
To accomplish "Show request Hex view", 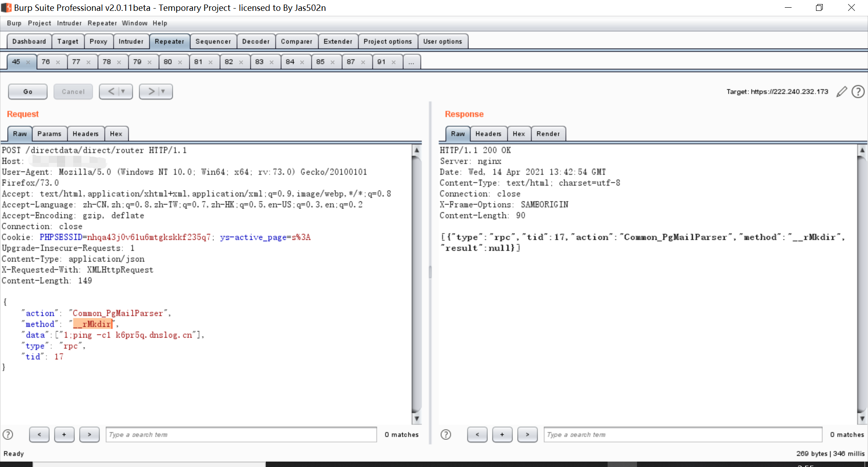I will click(116, 133).
